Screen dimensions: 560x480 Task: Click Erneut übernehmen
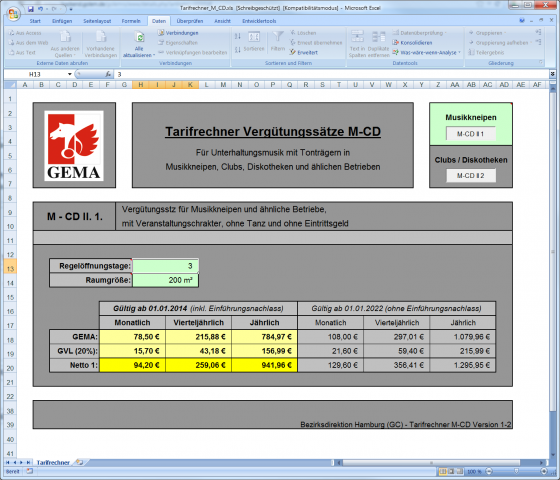click(316, 42)
